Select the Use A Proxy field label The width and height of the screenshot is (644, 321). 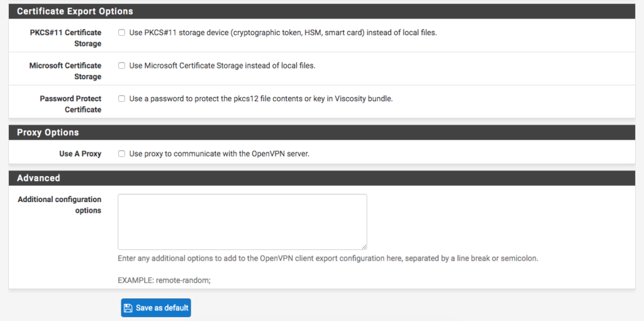pos(80,154)
